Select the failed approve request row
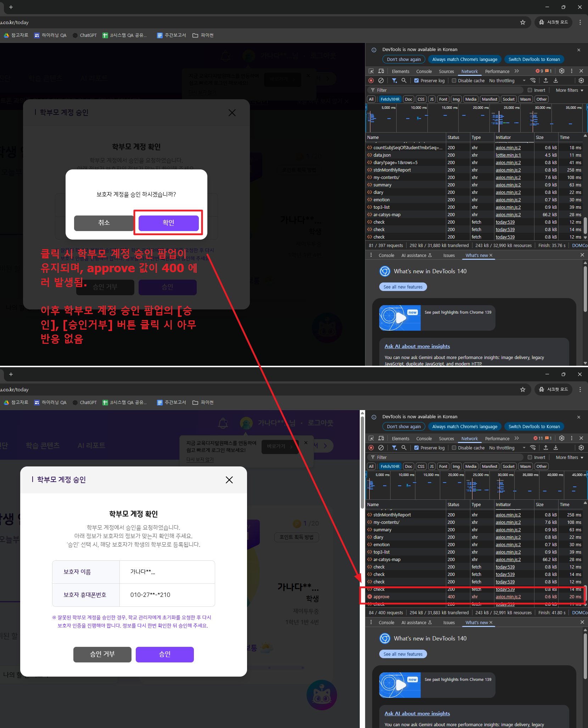 (381, 597)
